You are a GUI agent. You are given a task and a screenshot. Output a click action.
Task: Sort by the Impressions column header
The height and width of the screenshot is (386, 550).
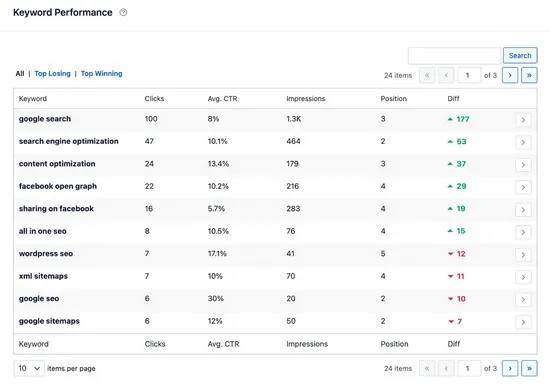306,99
